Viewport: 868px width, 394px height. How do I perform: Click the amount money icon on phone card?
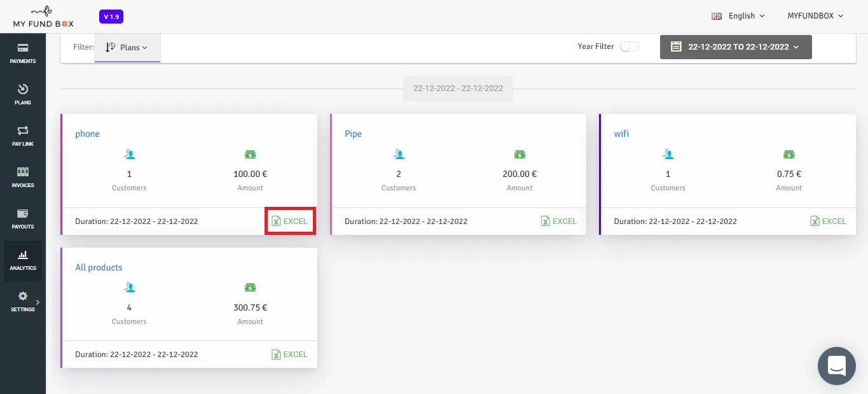251,154
